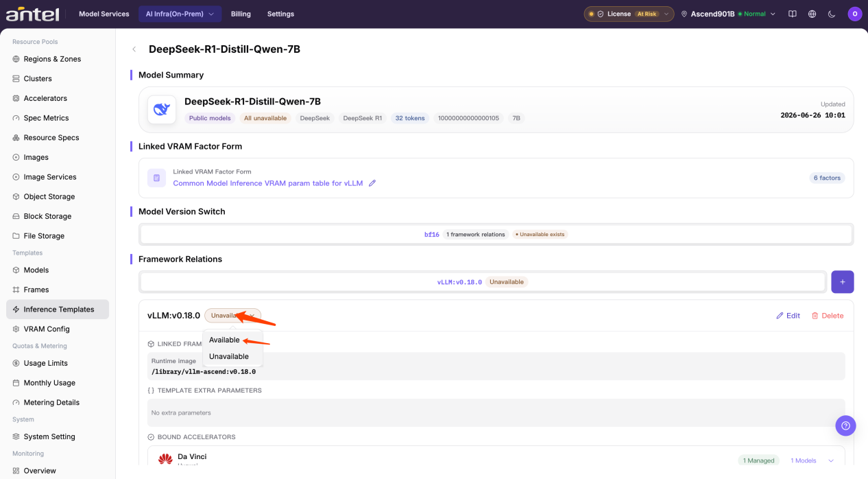Click Edit for vLLM:v0.18.0
Viewport: 868px width, 479px height.
tap(788, 316)
